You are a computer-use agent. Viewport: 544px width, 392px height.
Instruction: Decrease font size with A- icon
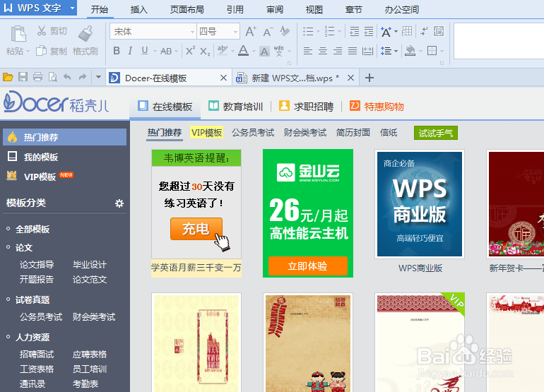click(x=268, y=32)
